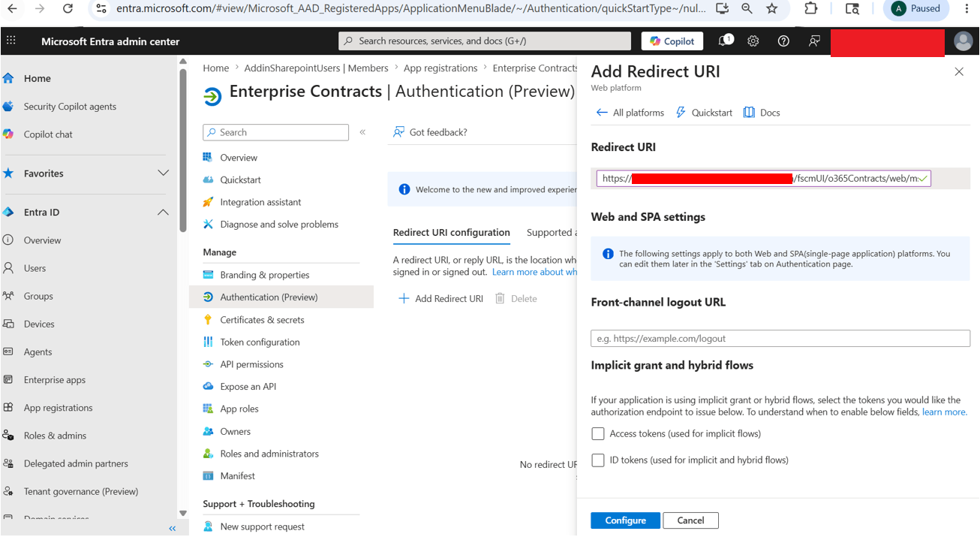Collapse the left sidebar double-chevron
Viewport: 980px width, 537px height.
click(x=173, y=529)
